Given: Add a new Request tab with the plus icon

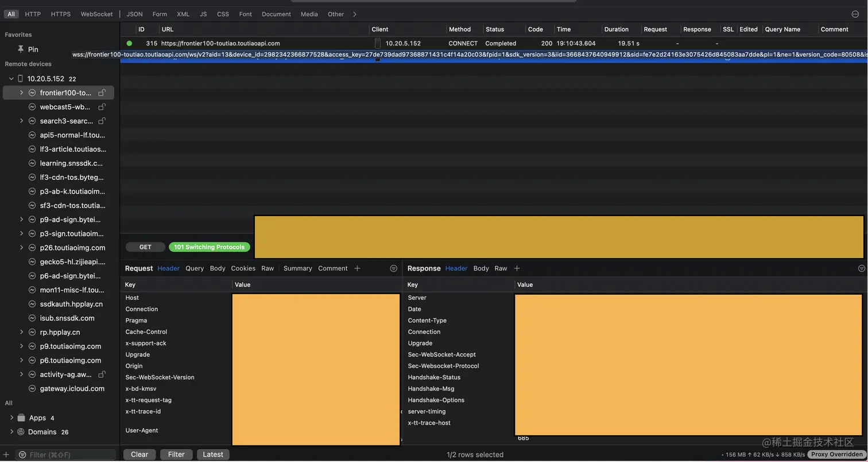Looking at the screenshot, I should tap(357, 268).
